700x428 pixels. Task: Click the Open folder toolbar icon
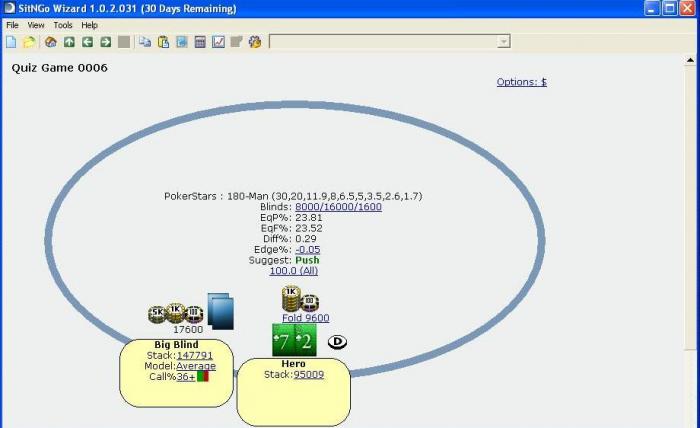(x=29, y=42)
